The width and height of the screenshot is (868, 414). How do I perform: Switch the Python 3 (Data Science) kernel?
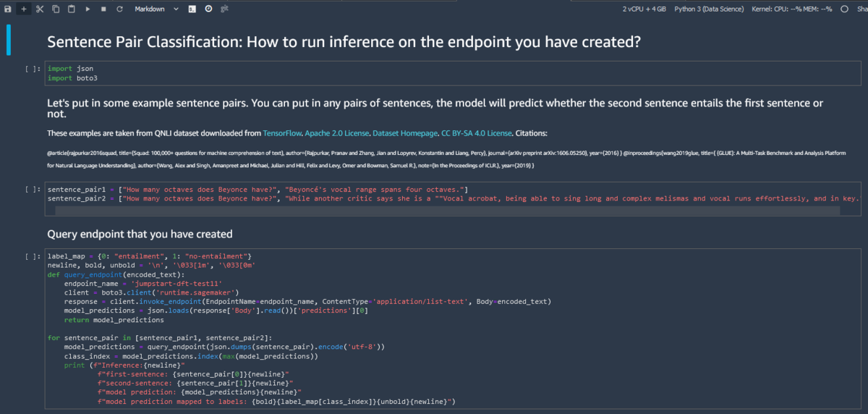708,9
